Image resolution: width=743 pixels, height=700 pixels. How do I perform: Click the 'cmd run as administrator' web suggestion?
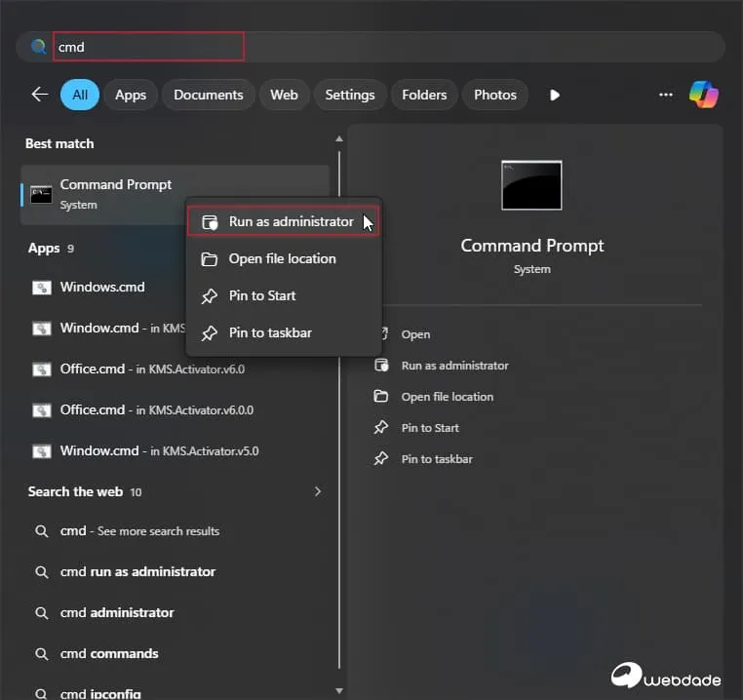[137, 572]
